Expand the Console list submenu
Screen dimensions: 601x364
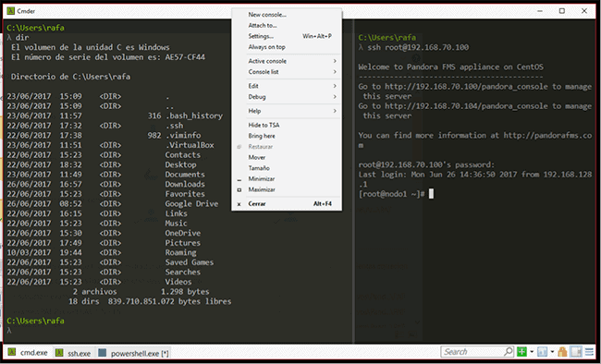(x=287, y=72)
